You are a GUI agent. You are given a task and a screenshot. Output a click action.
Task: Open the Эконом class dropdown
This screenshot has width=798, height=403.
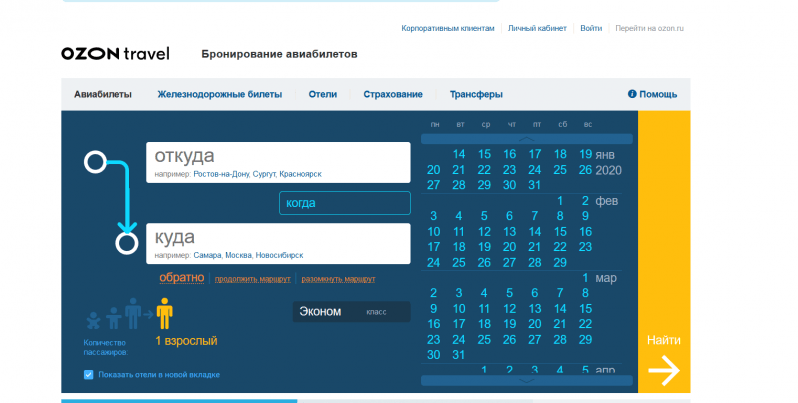pos(352,312)
